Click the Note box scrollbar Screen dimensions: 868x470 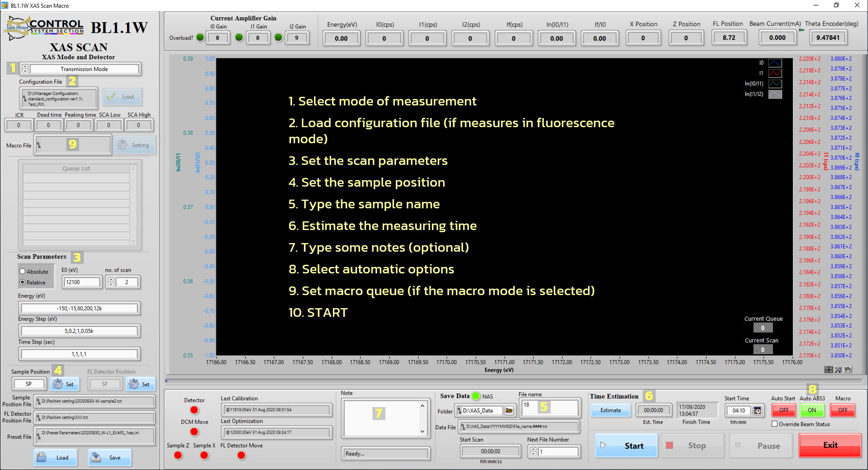422,419
